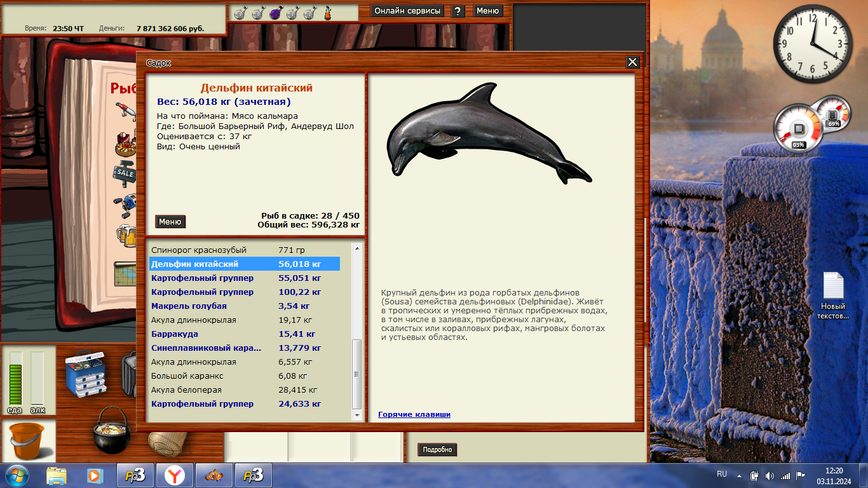Show hidden tray icons arrow
The width and height of the screenshot is (868, 488).
coord(738,475)
